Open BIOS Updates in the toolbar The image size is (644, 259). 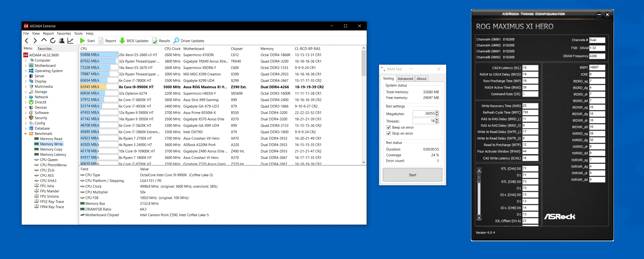tap(134, 41)
